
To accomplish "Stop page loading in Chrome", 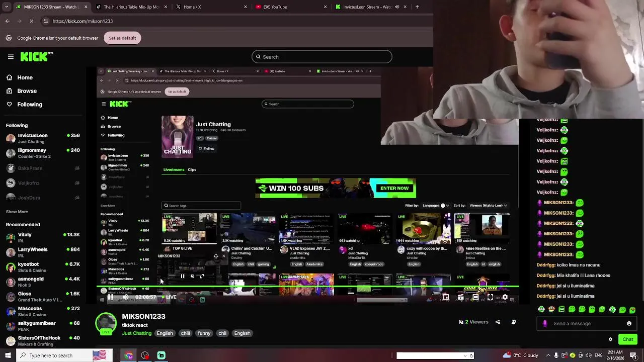I will click(31, 21).
